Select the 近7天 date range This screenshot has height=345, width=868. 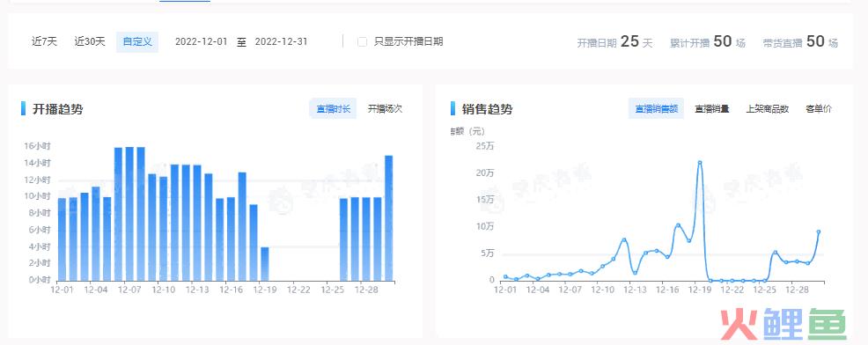(44, 41)
